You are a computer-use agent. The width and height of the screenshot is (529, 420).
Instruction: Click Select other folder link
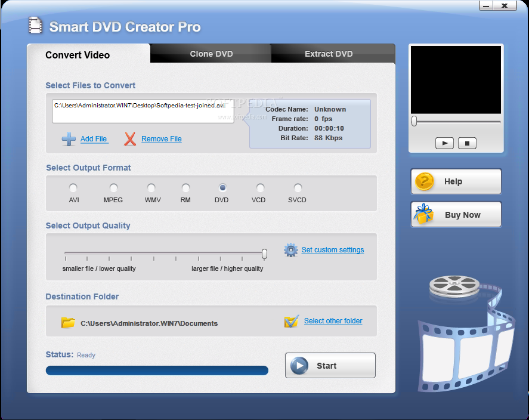tap(333, 321)
